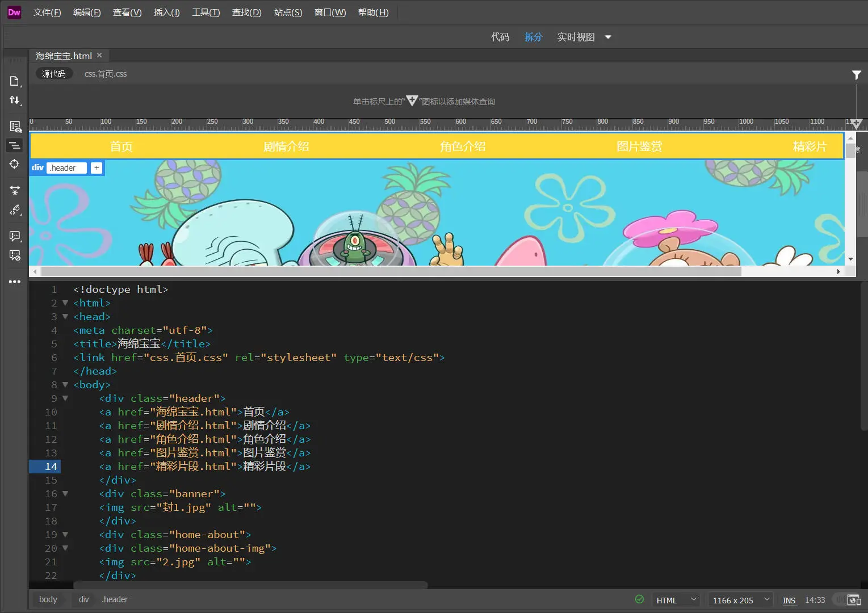This screenshot has height=613, width=868.
Task: Open the three-dot Customize Toolbar icon
Action: click(x=15, y=282)
